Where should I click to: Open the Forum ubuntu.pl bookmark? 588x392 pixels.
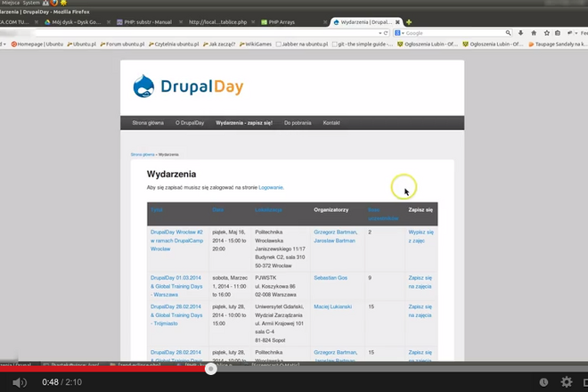tap(123, 44)
